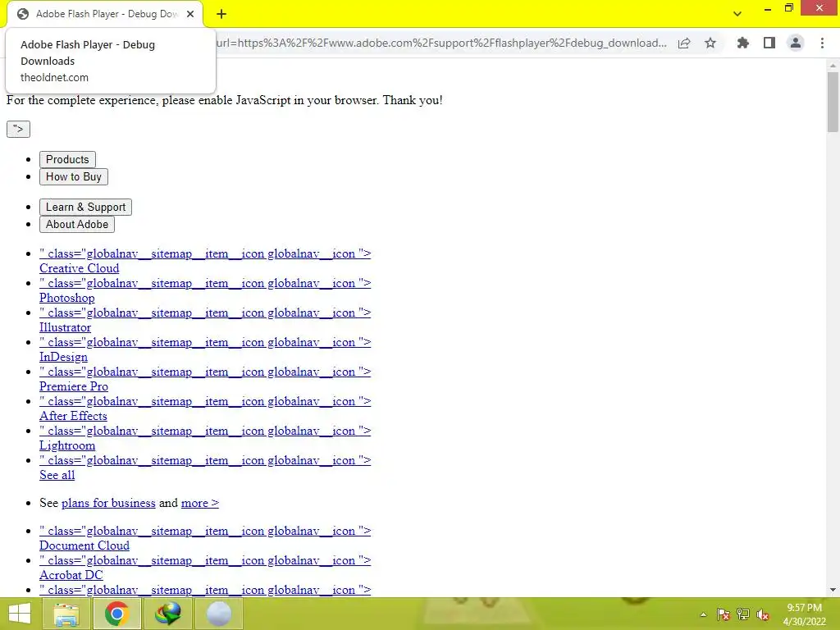Open the Windows Start menu
This screenshot has width=840, height=630.
click(x=20, y=614)
